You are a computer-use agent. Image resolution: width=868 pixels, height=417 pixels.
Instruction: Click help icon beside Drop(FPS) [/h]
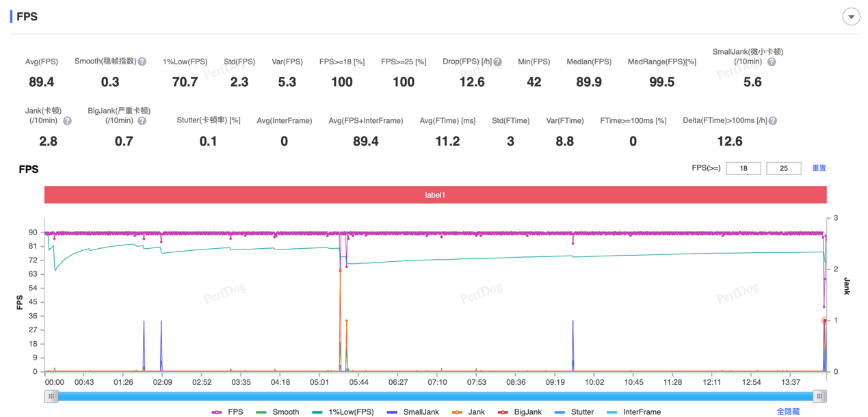pyautogui.click(x=497, y=62)
